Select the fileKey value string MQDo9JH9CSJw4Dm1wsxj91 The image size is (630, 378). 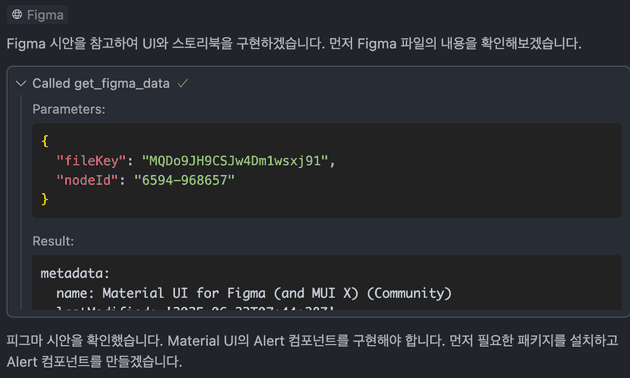coord(235,161)
